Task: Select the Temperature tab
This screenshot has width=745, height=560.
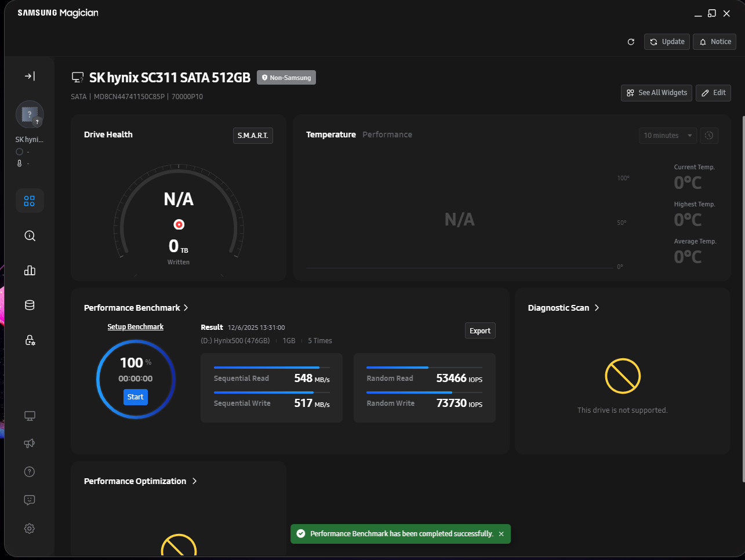Action: click(x=331, y=134)
